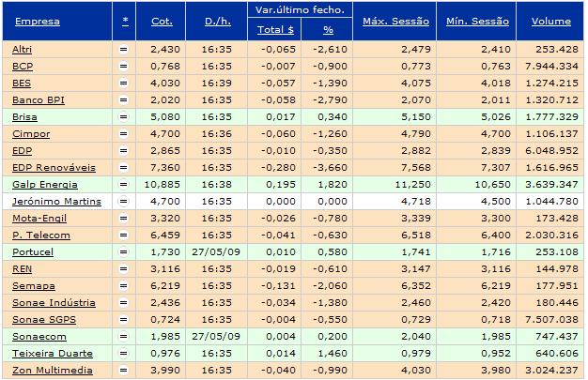Click the equals icon in Sonae Indústria row
This screenshot has width=588, height=380.
click(x=123, y=302)
